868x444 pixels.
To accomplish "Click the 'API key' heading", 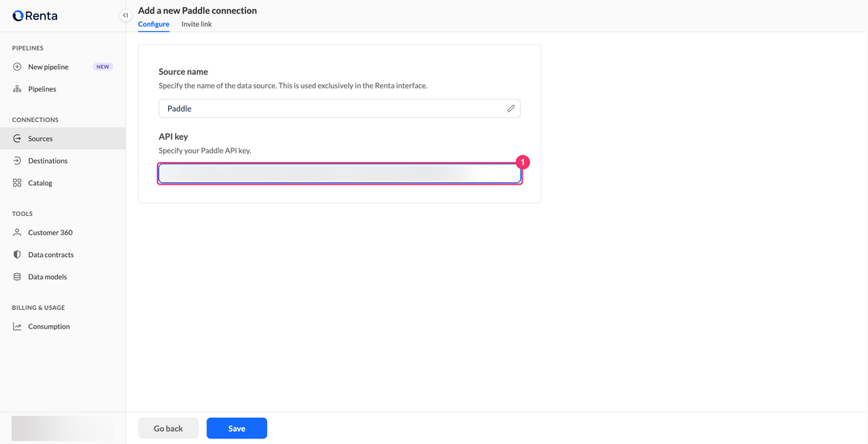I will click(174, 136).
